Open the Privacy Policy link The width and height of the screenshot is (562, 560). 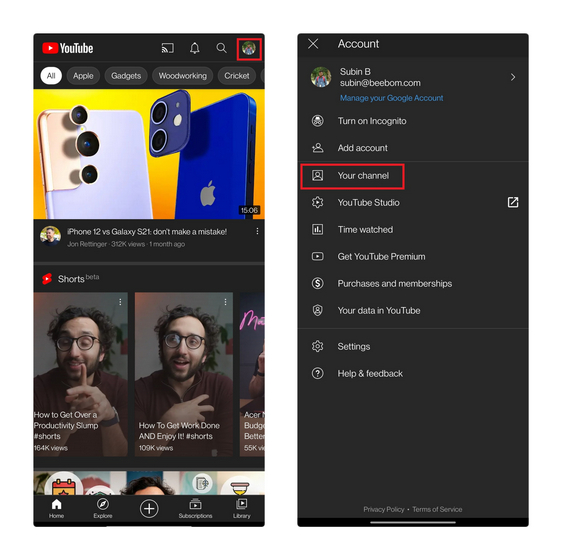(x=384, y=509)
